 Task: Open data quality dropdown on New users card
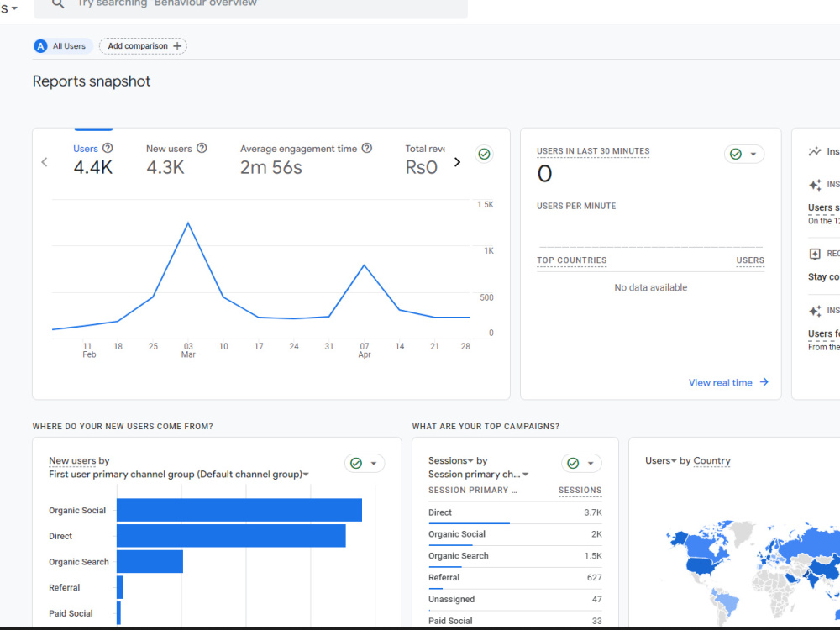(365, 464)
